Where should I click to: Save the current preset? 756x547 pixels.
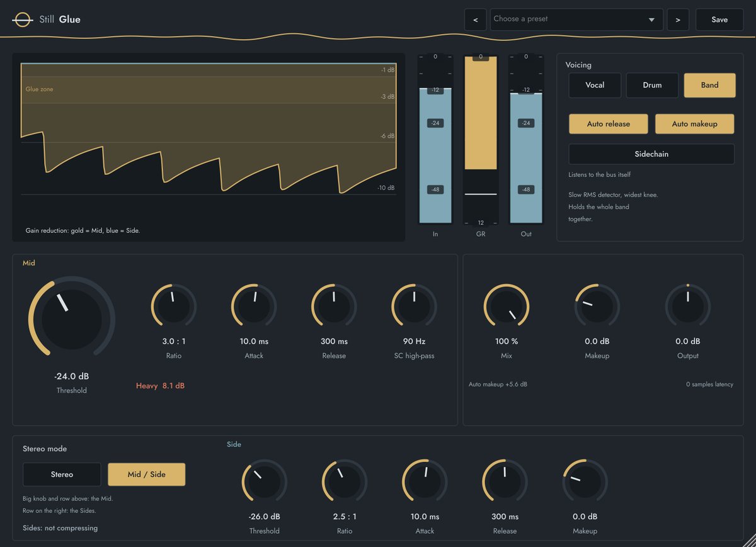point(719,20)
